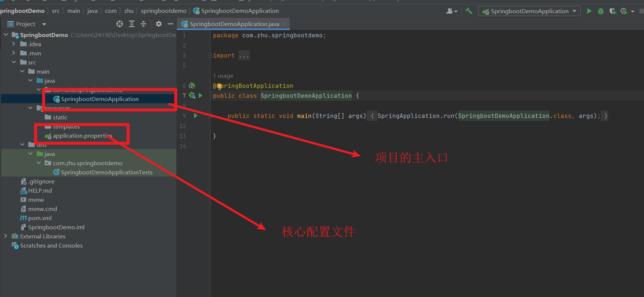Click the run arrow beside class declaration
The image size is (644, 297).
tap(201, 96)
